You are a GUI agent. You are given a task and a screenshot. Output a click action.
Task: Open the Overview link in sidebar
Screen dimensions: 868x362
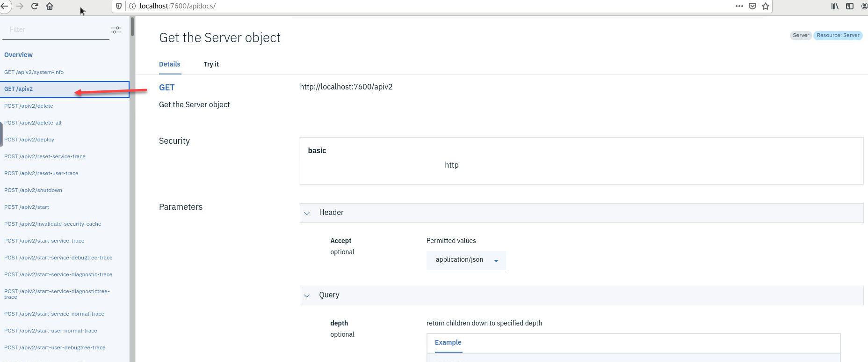18,55
